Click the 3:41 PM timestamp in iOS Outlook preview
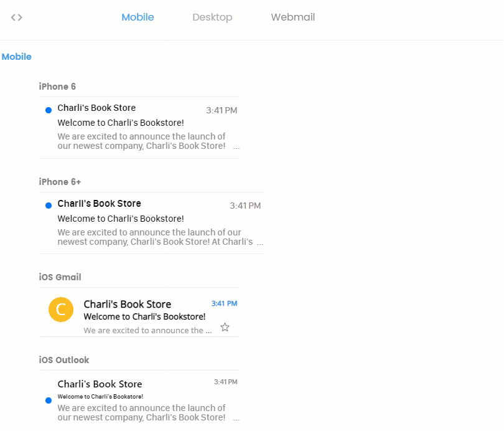Image resolution: width=504 pixels, height=431 pixels. [226, 382]
